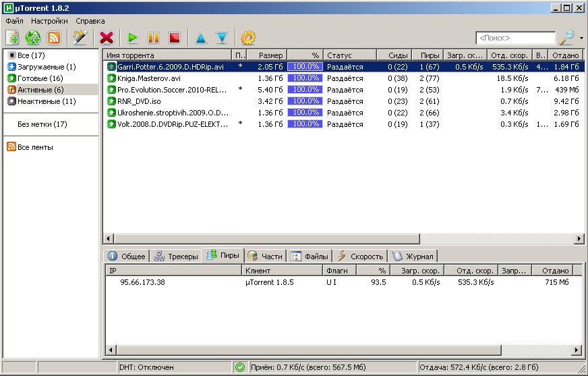Select Volt.2008.D.DVDRip torrent row
The height and width of the screenshot is (376, 588).
pos(343,124)
